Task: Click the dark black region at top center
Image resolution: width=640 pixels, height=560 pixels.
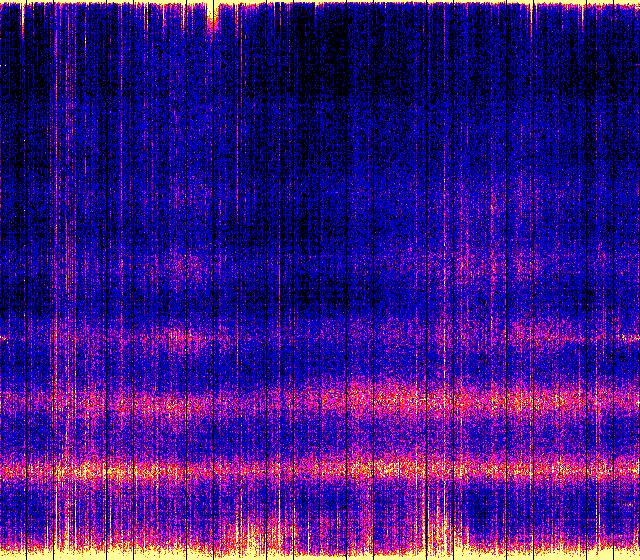Action: [x=320, y=40]
